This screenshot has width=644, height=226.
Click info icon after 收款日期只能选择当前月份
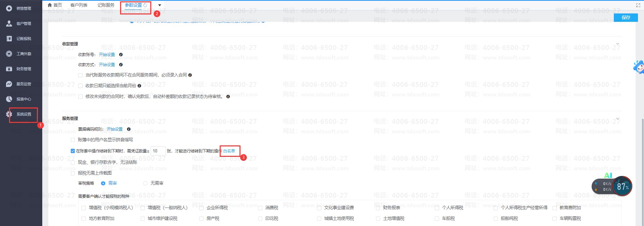pyautogui.click(x=139, y=86)
